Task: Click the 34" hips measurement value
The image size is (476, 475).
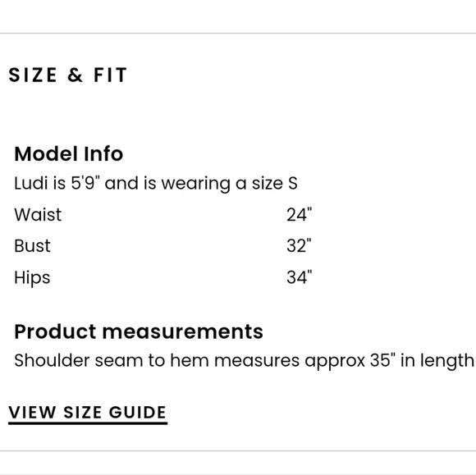Action: tap(299, 277)
